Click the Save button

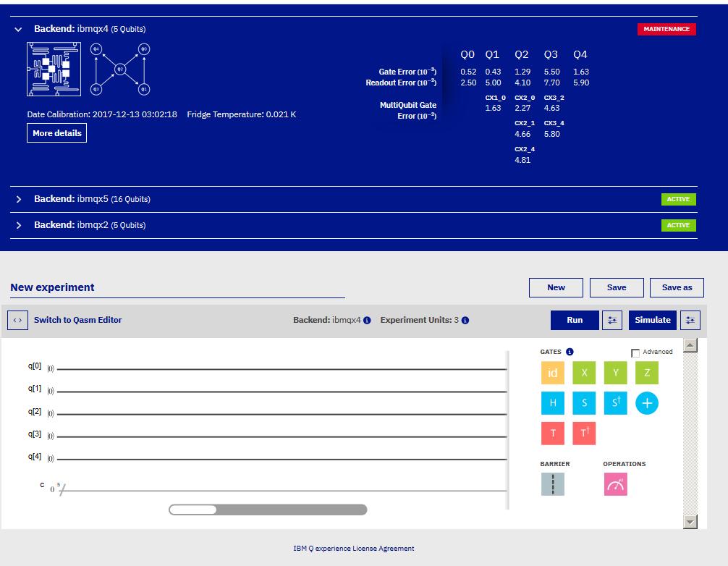[x=617, y=287]
